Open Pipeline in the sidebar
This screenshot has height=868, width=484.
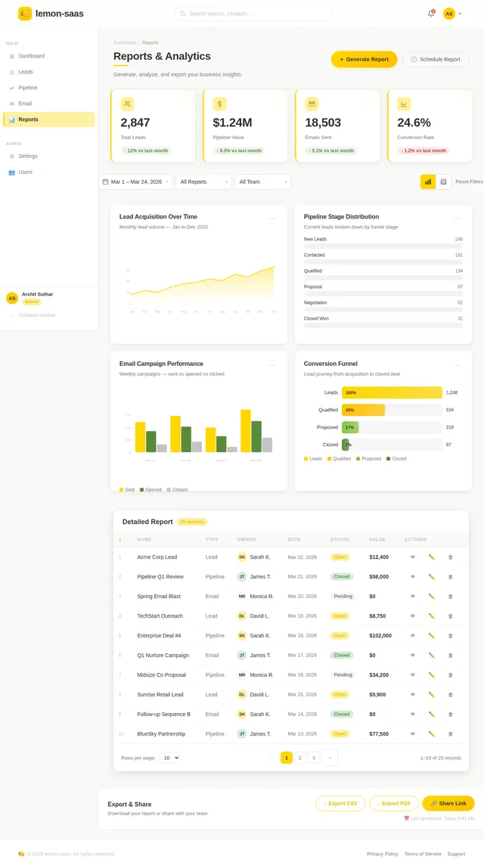28,88
